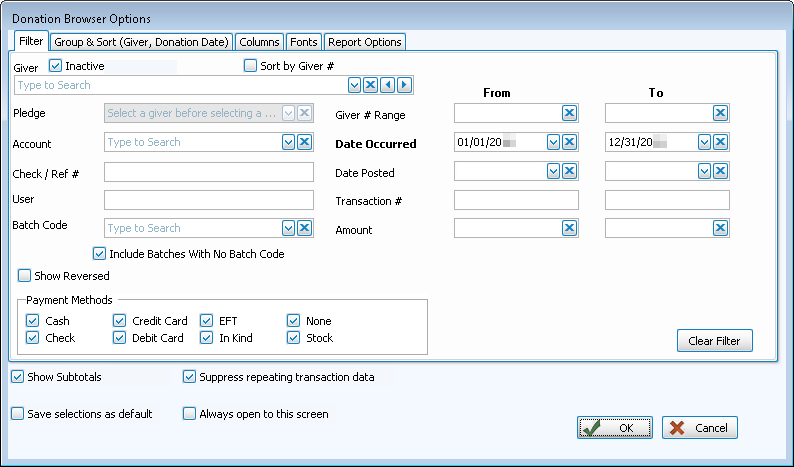Uncheck Suppress repeating transaction data

[190, 377]
